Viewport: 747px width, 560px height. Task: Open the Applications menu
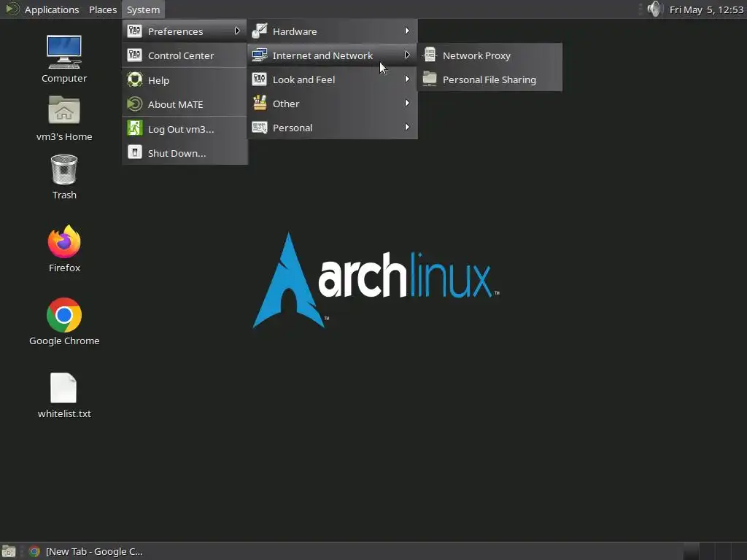[52, 9]
